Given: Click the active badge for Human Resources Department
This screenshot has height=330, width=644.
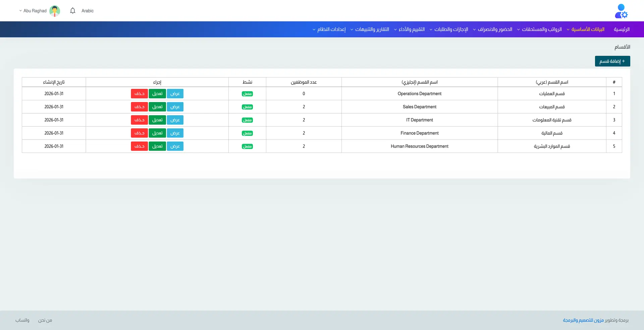Looking at the screenshot, I should [247, 147].
